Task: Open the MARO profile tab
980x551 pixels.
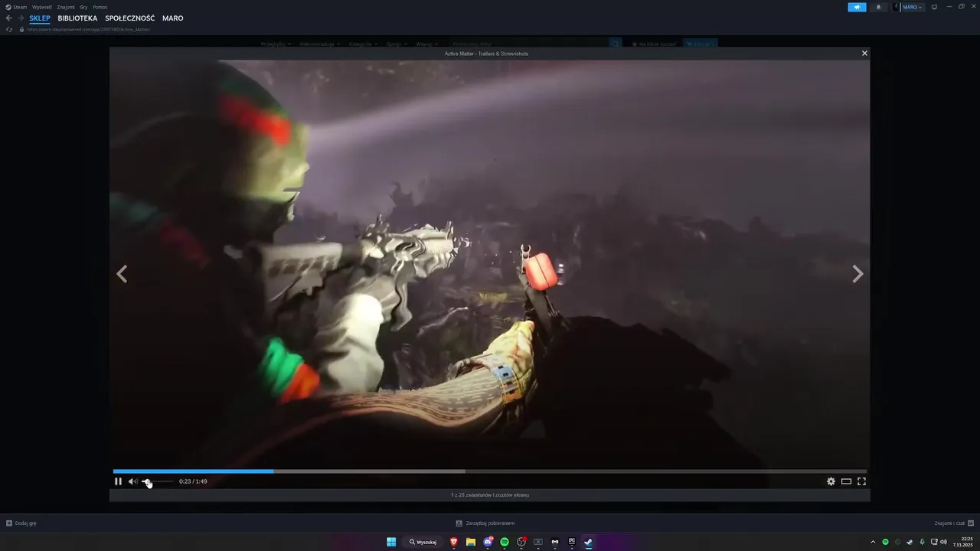Action: point(173,18)
